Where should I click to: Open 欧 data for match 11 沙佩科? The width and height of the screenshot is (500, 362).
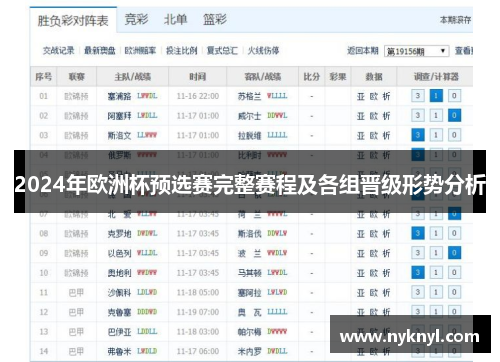pyautogui.click(x=374, y=293)
